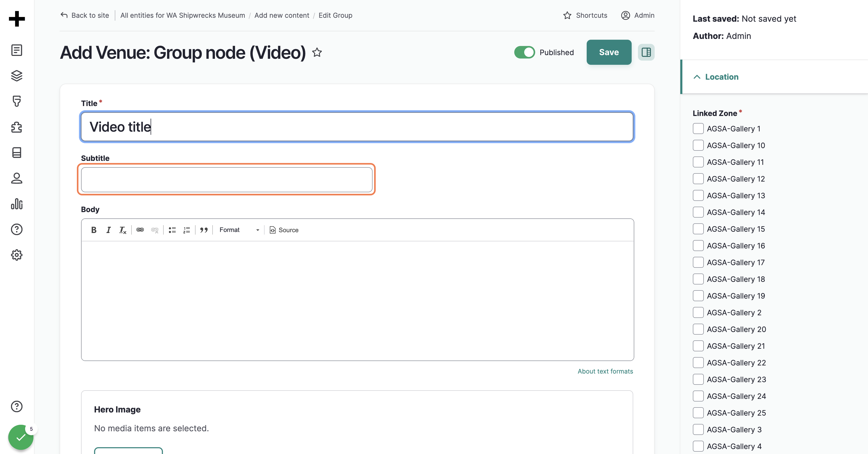This screenshot has height=454, width=868.
Task: Save the video group node
Action: (x=609, y=52)
